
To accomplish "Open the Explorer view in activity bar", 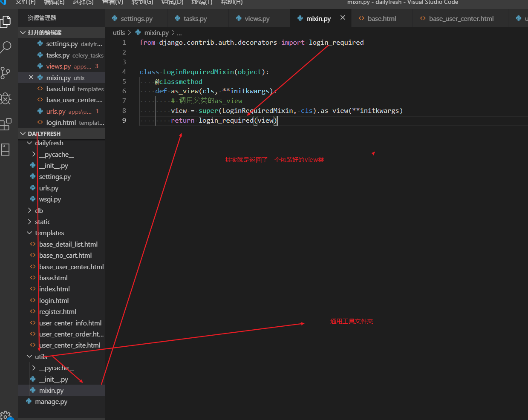I will [6, 21].
